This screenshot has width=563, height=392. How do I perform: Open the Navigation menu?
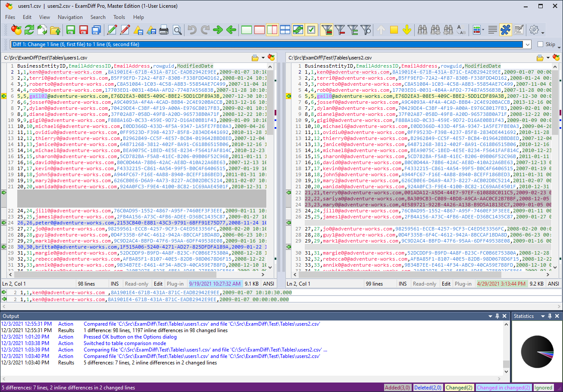70,17
